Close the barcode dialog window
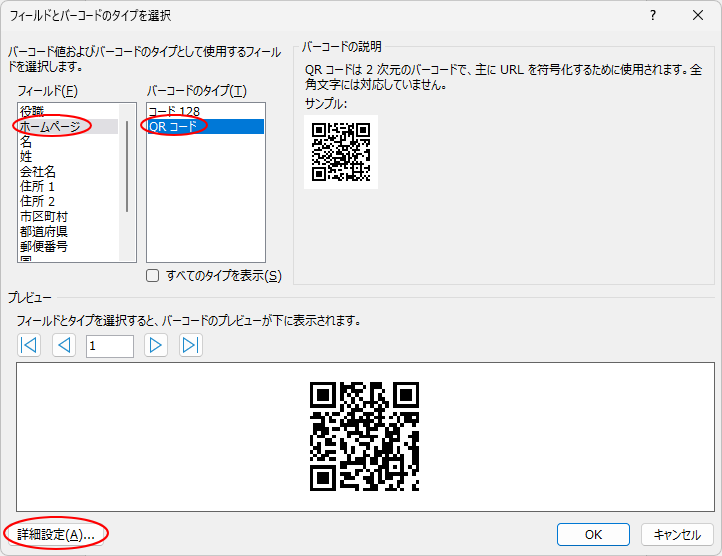This screenshot has height=556, width=722. [x=697, y=15]
